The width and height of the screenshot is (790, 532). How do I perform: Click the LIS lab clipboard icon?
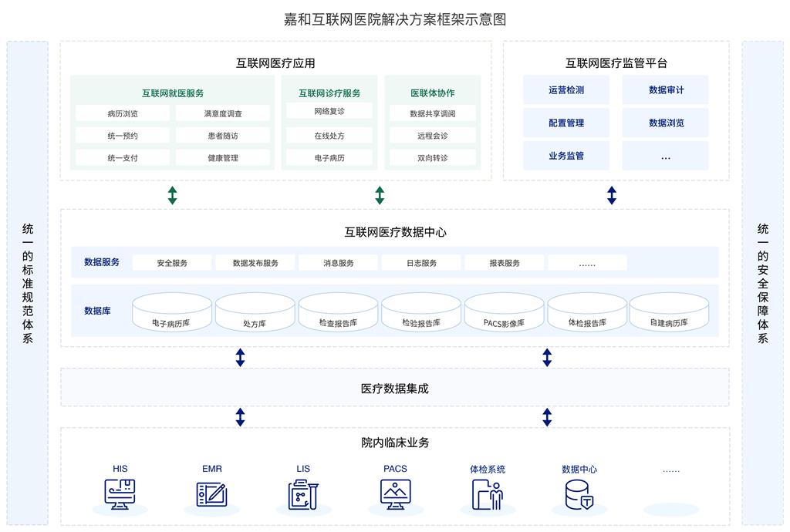click(303, 494)
